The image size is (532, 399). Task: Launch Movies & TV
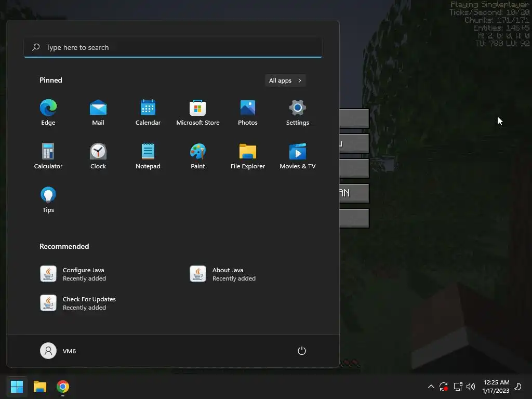point(298,156)
